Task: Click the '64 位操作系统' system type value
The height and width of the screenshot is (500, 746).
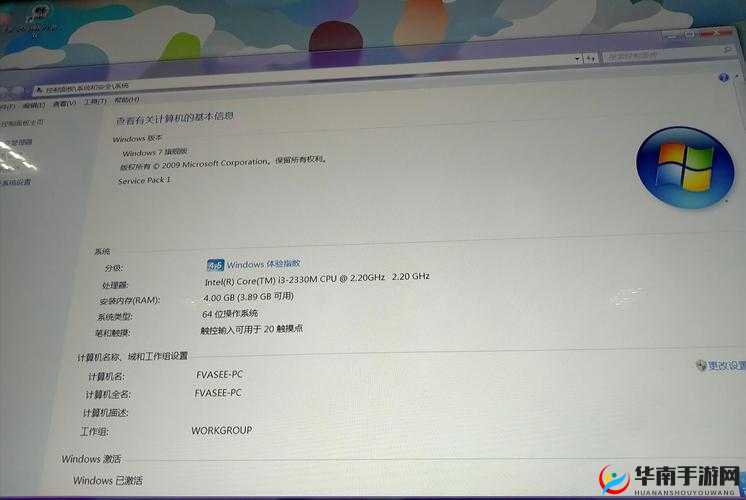Action: [230, 314]
